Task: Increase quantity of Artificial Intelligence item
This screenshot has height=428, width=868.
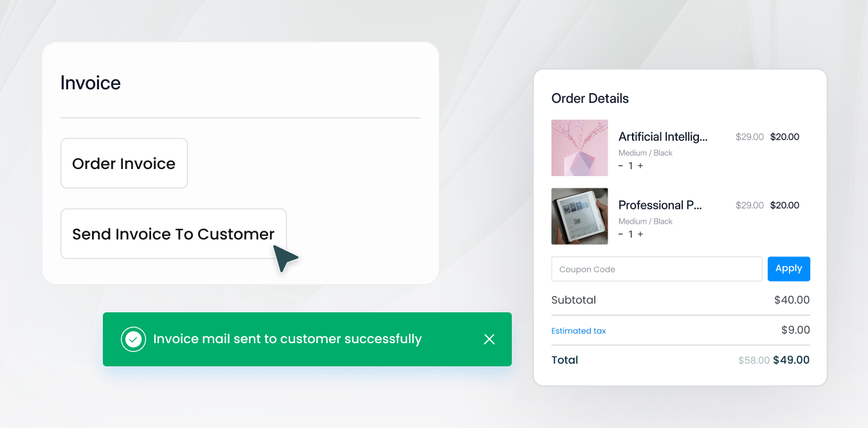Action: [640, 166]
